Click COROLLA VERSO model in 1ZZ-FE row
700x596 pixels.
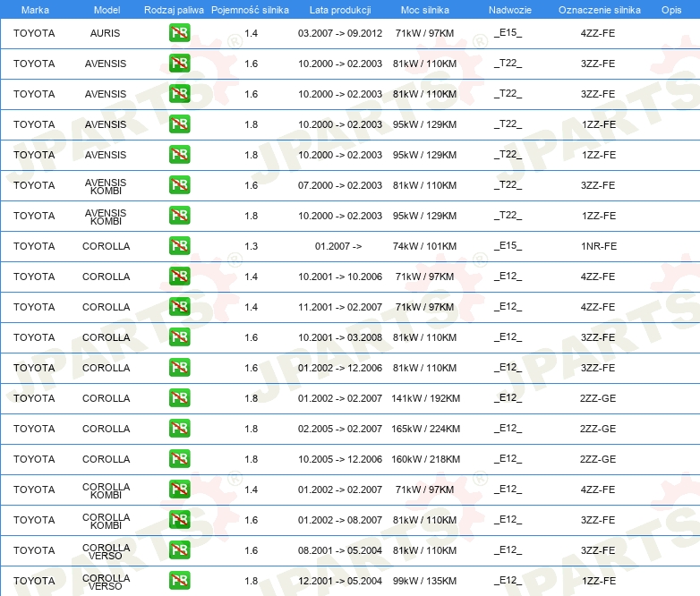pyautogui.click(x=106, y=583)
